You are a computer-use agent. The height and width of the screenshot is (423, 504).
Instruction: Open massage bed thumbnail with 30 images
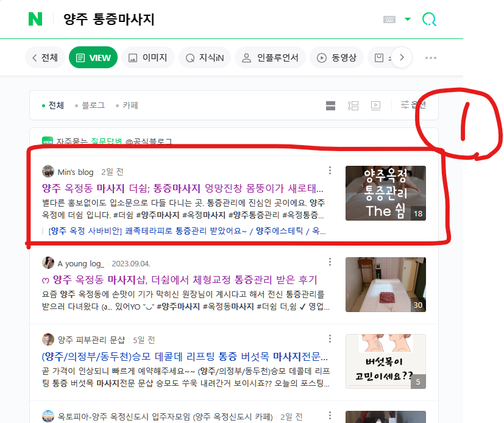coord(386,285)
